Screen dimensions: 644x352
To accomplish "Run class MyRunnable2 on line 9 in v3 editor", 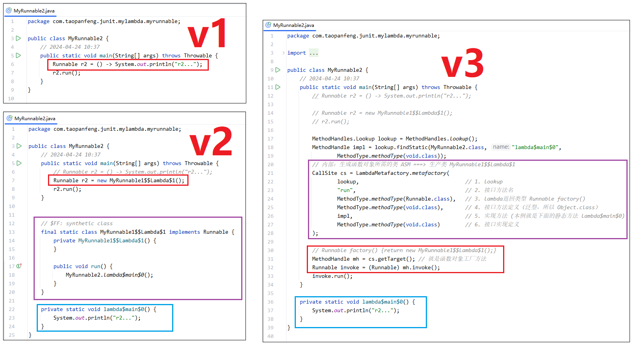I will (x=278, y=70).
